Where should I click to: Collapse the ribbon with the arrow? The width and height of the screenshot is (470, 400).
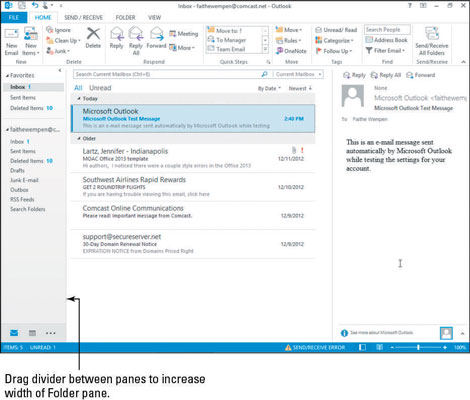463,62
